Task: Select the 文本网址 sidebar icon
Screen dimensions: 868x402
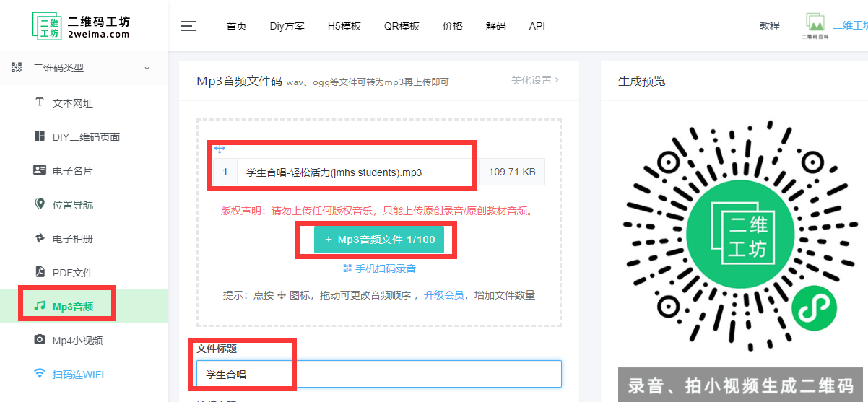Action: (x=40, y=102)
